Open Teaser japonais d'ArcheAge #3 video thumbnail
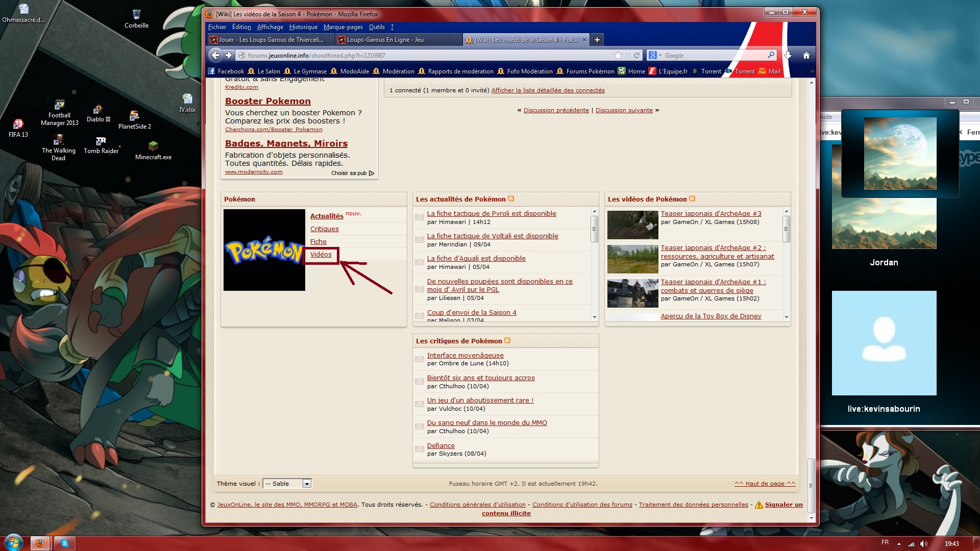 [632, 224]
